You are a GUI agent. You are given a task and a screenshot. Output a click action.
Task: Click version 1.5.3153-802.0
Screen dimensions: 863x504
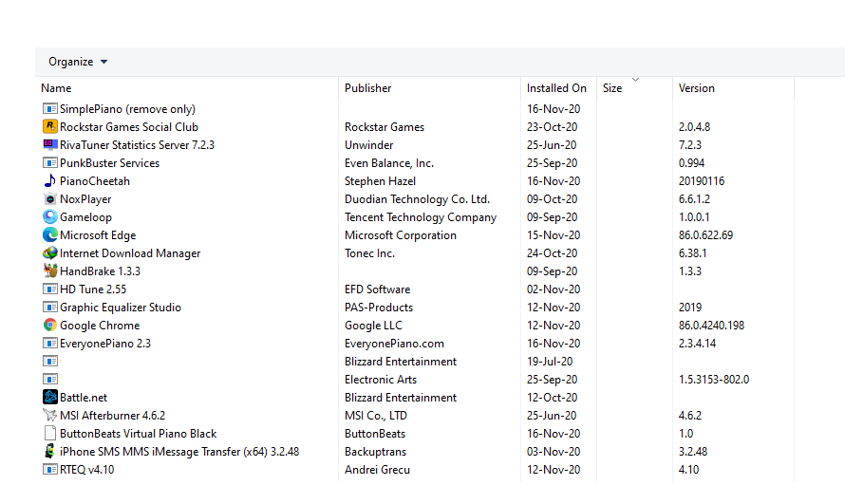[x=714, y=379]
